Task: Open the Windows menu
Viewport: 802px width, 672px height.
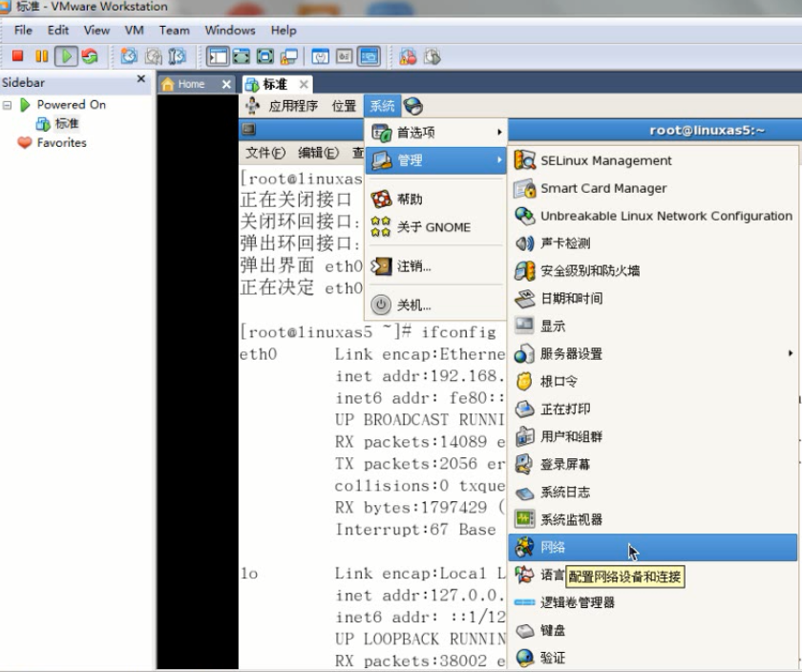Action: pos(230,31)
